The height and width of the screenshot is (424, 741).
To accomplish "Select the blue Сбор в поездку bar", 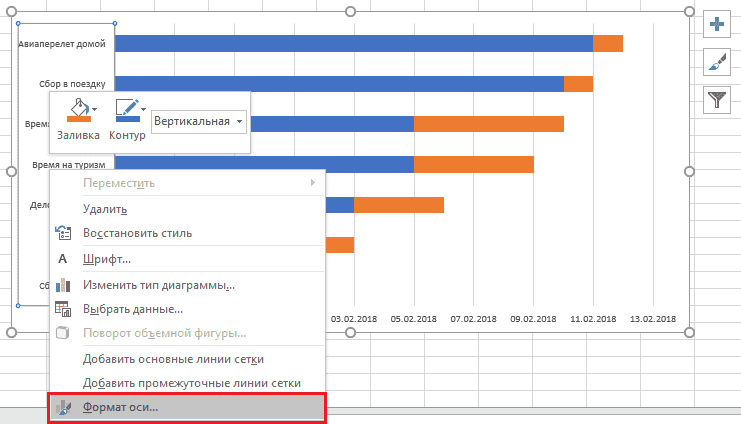I will click(340, 84).
